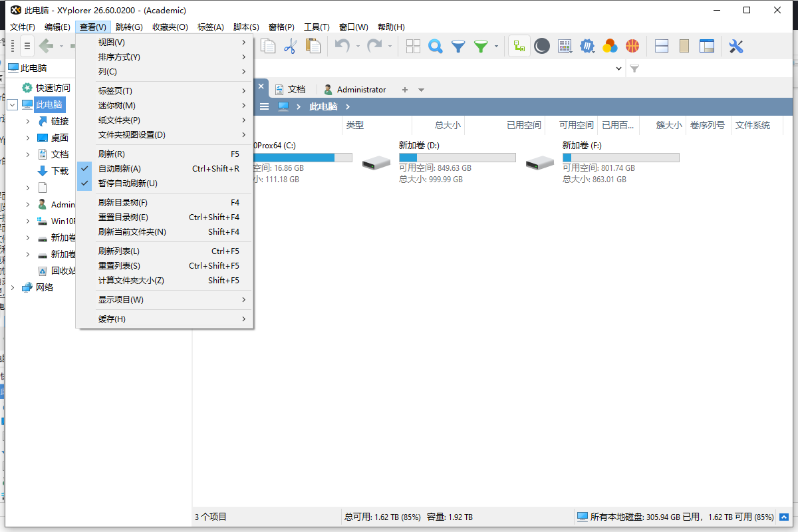Click the monitor icon in status bar
This screenshot has height=532, width=798.
point(583,517)
